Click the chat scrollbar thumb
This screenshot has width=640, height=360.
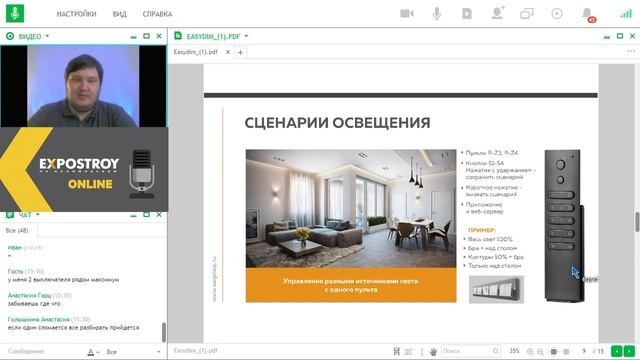(x=164, y=332)
